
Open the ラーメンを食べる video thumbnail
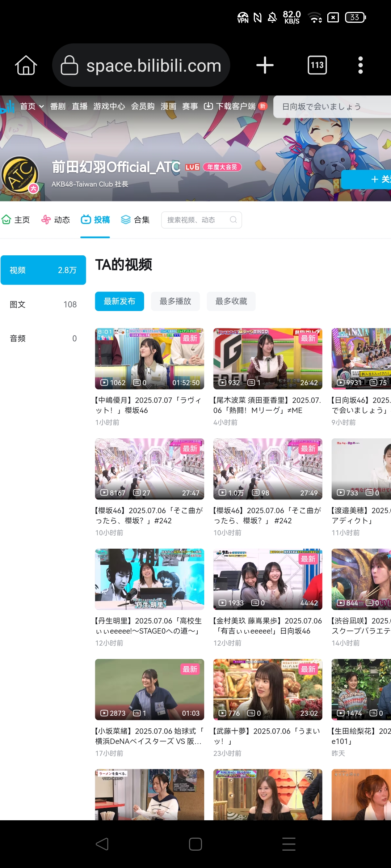[x=150, y=795]
